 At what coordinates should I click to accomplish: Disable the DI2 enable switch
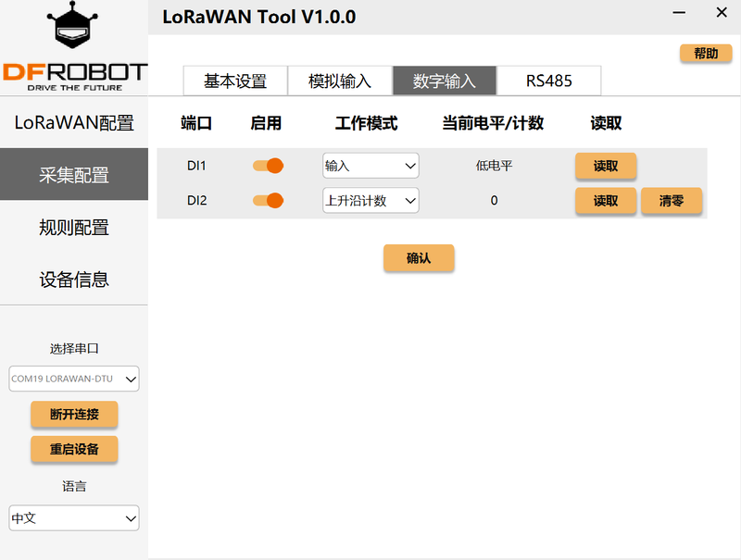(268, 200)
